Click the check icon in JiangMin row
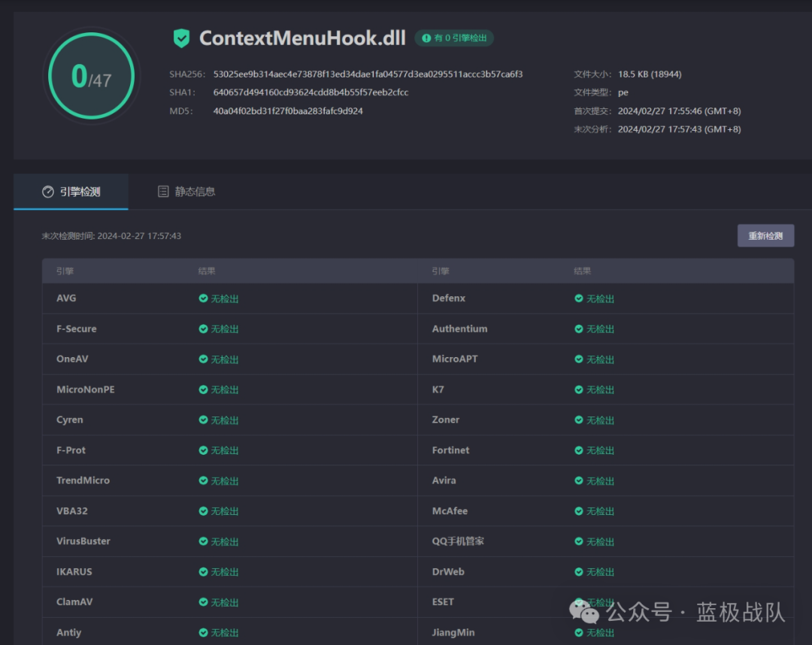Screen dimensions: 812x645 578,632
